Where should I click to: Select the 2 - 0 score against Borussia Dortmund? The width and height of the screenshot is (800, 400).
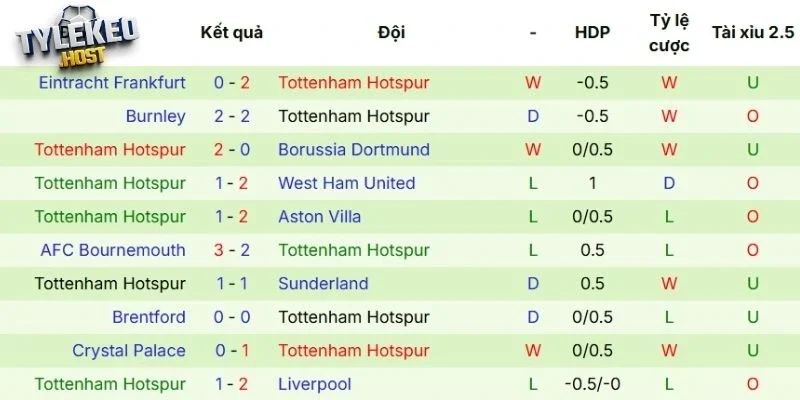[x=232, y=150]
